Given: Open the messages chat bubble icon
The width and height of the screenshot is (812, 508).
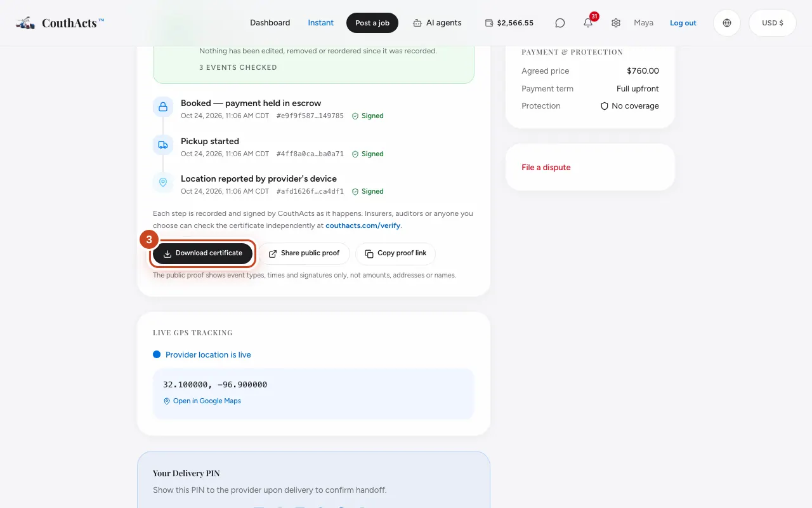Looking at the screenshot, I should [560, 23].
